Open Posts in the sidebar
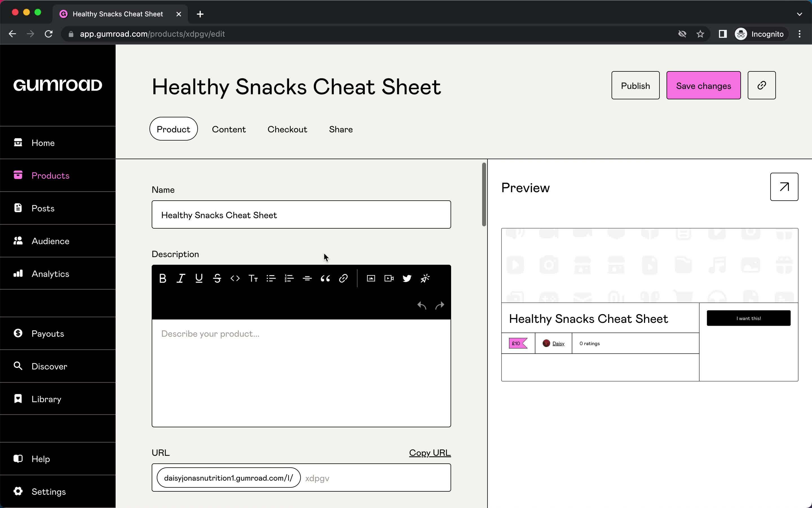The width and height of the screenshot is (812, 508). [x=58, y=208]
